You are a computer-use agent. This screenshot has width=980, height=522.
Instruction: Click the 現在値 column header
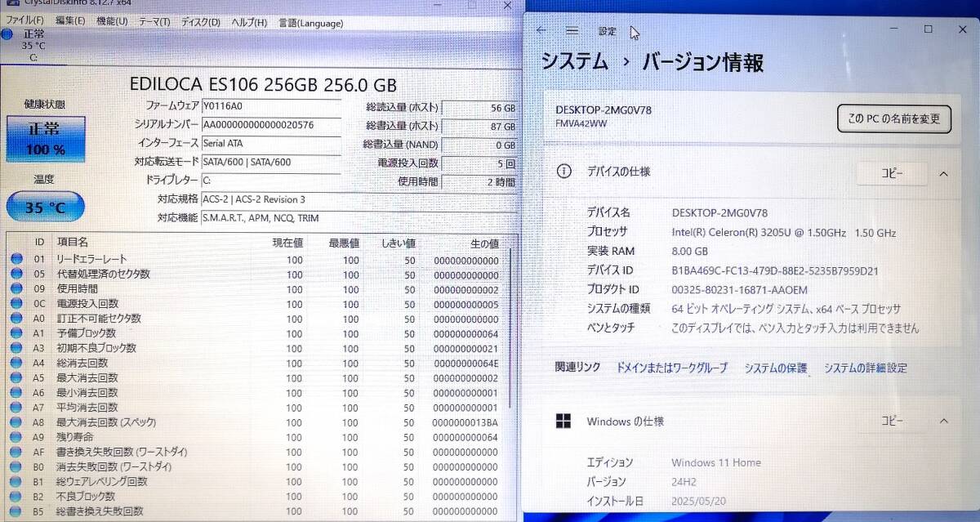(x=287, y=243)
